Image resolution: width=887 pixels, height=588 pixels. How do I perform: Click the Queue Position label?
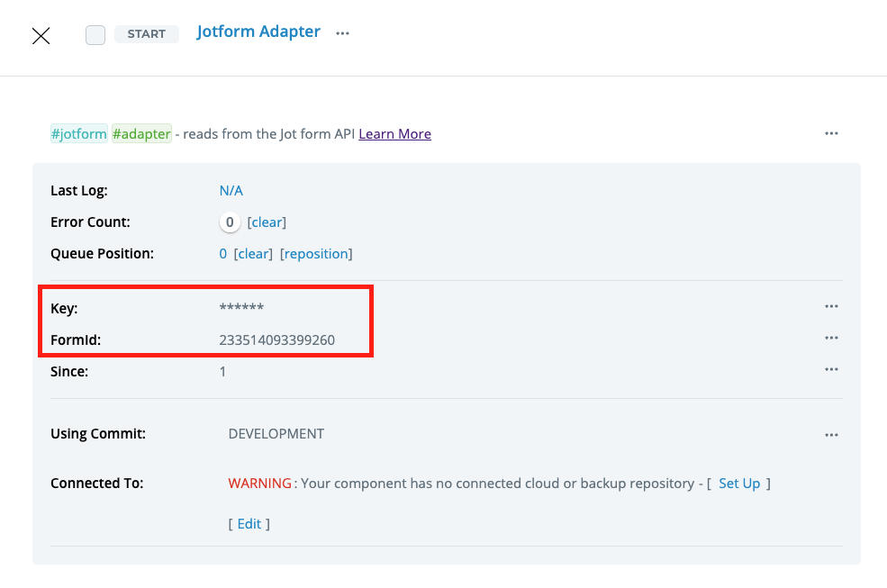[103, 254]
